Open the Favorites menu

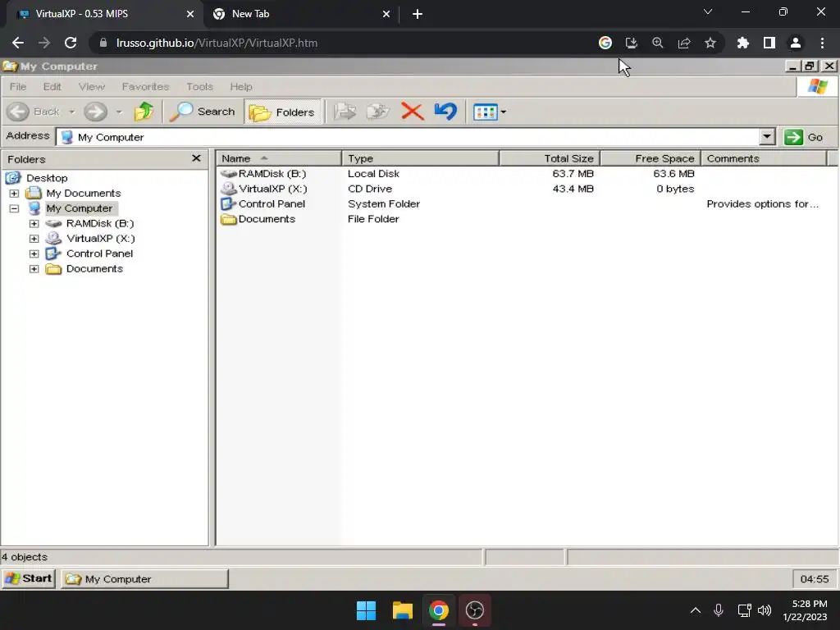point(145,87)
